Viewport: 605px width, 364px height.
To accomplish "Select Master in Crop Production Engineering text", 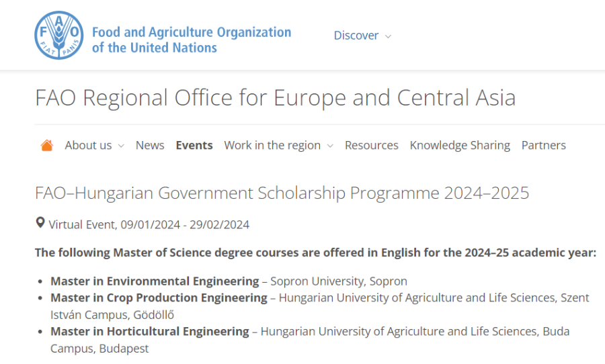I will click(x=159, y=298).
